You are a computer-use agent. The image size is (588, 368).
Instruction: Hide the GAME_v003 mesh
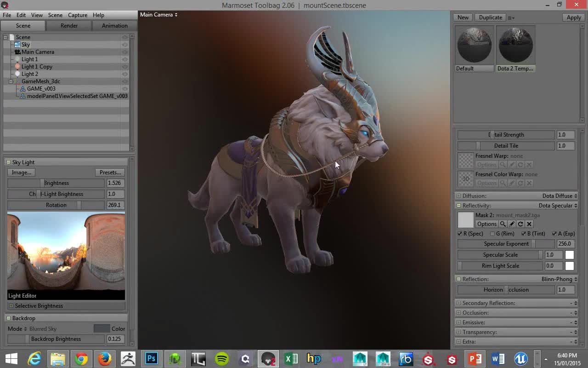click(124, 89)
